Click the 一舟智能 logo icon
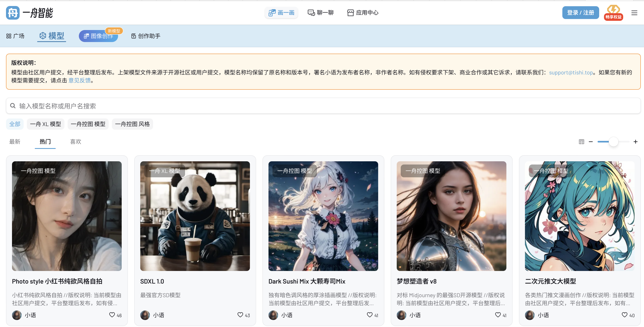Image resolution: width=644 pixels, height=327 pixels. coord(13,13)
